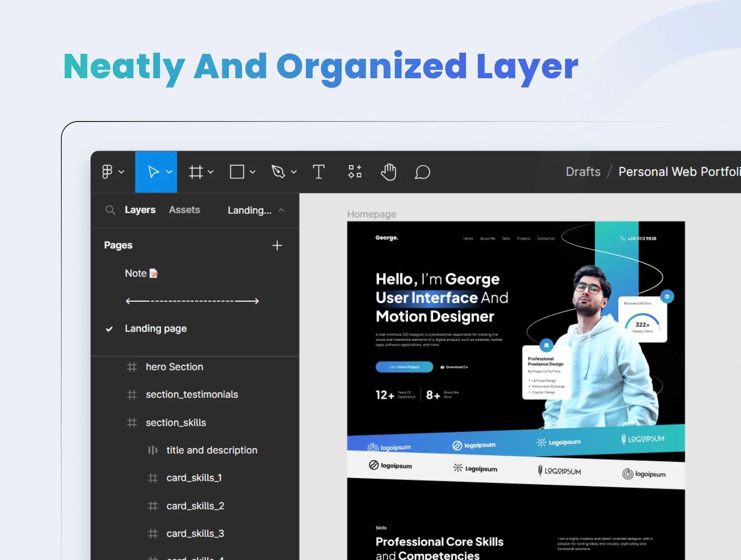Select the title and description layer
741x560 pixels.
coord(212,450)
